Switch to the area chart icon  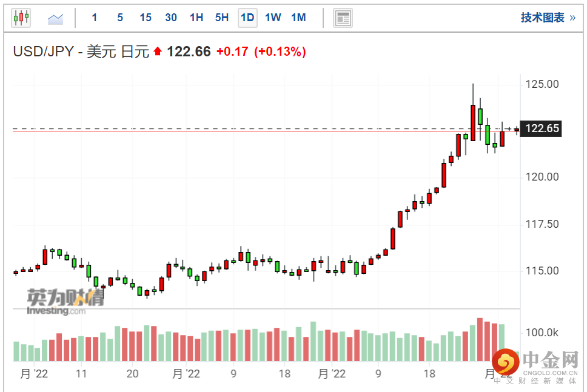tap(56, 18)
